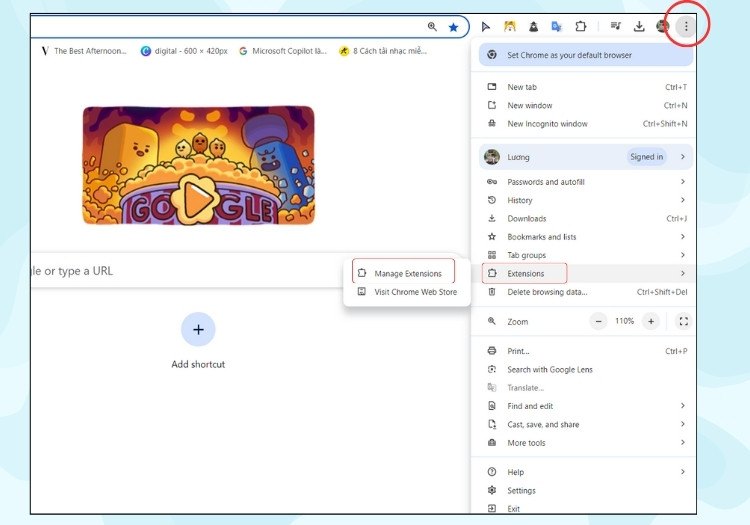Expand Tab groups submenu arrow

683,255
